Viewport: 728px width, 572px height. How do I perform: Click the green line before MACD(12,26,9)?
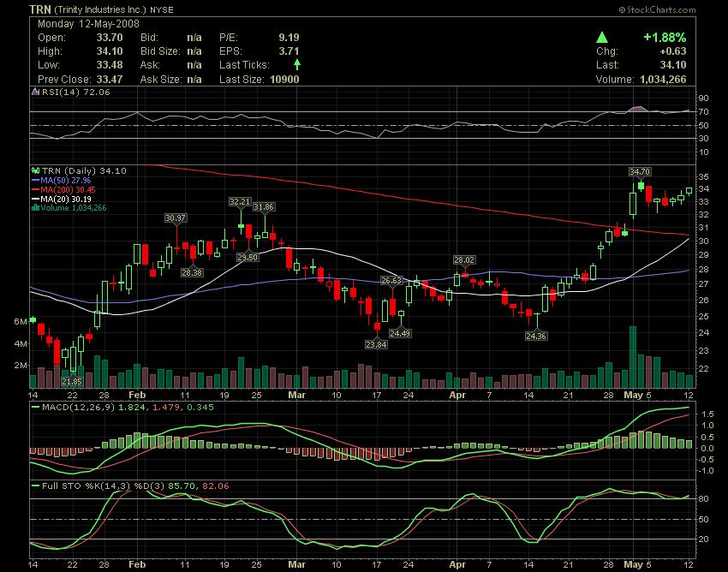point(35,408)
